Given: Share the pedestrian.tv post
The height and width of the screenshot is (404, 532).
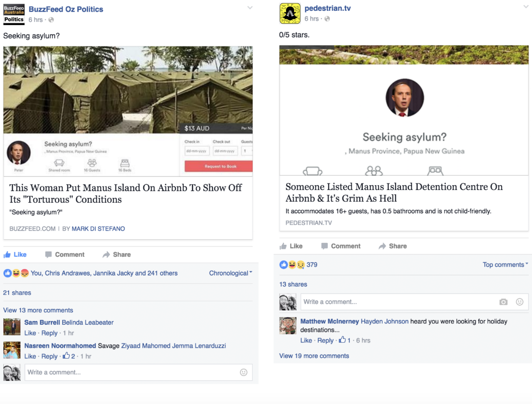Looking at the screenshot, I should coord(393,246).
